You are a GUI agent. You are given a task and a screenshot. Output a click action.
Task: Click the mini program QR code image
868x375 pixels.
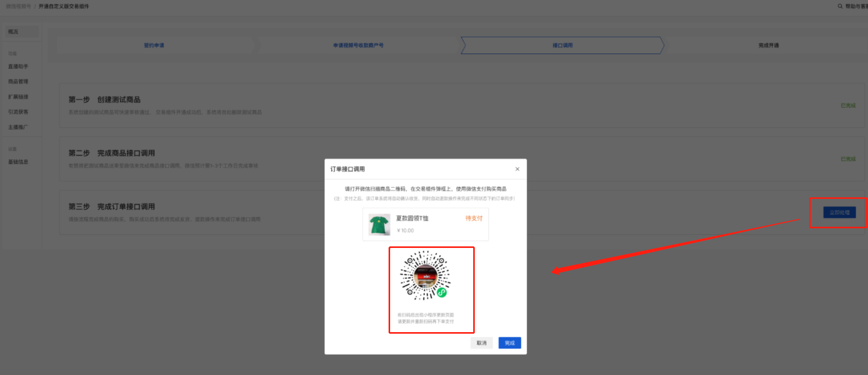pos(426,275)
